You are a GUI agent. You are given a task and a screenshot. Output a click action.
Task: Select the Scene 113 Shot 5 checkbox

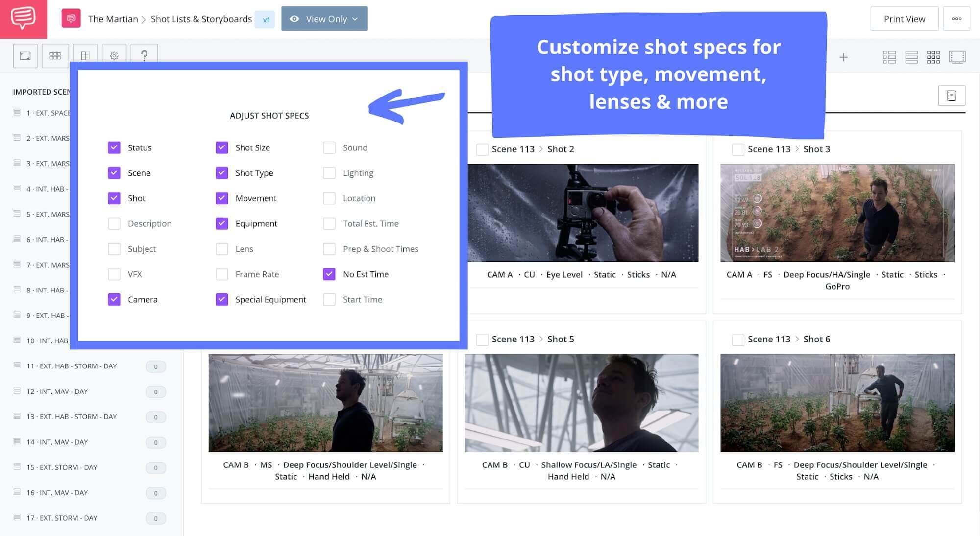click(482, 340)
